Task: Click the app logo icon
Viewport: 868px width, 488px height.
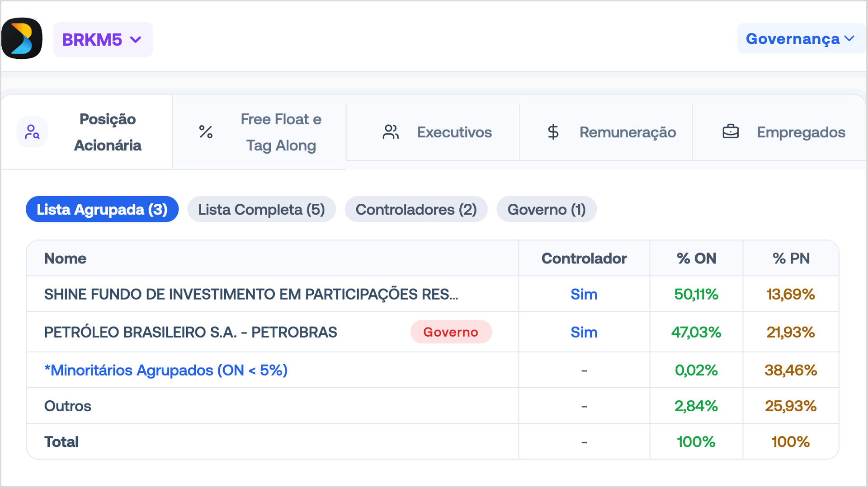Action: click(x=22, y=38)
